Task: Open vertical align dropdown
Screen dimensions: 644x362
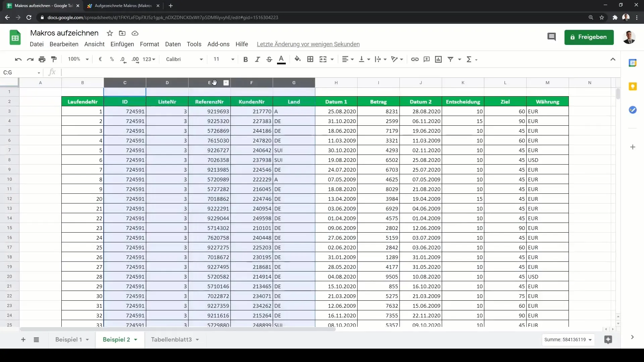Action: click(364, 59)
